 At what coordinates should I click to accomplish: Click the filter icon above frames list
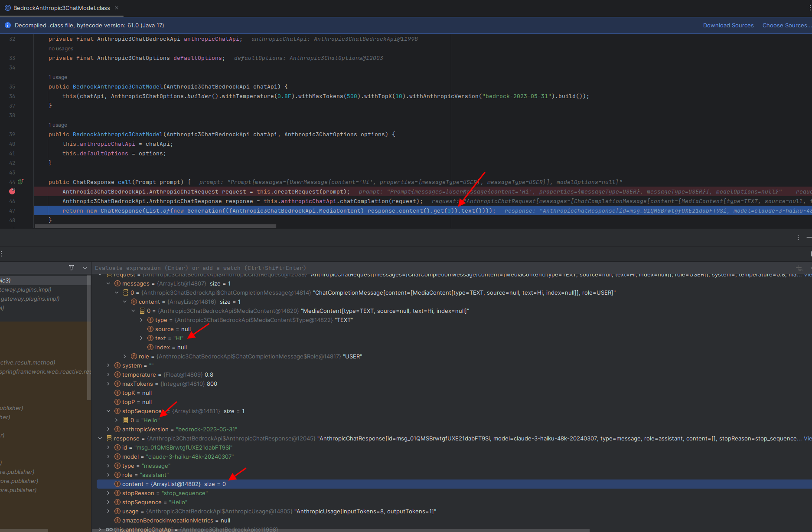(x=71, y=268)
